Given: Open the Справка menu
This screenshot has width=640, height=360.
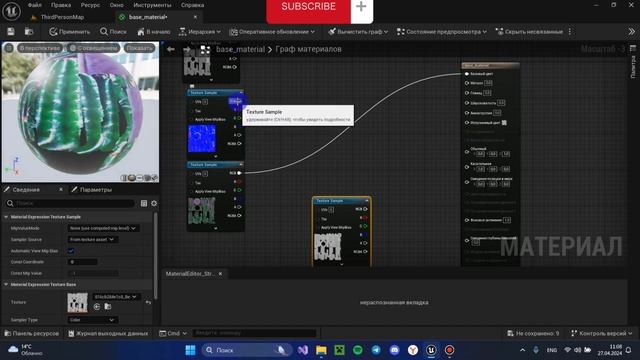Looking at the screenshot, I should (x=192, y=5).
